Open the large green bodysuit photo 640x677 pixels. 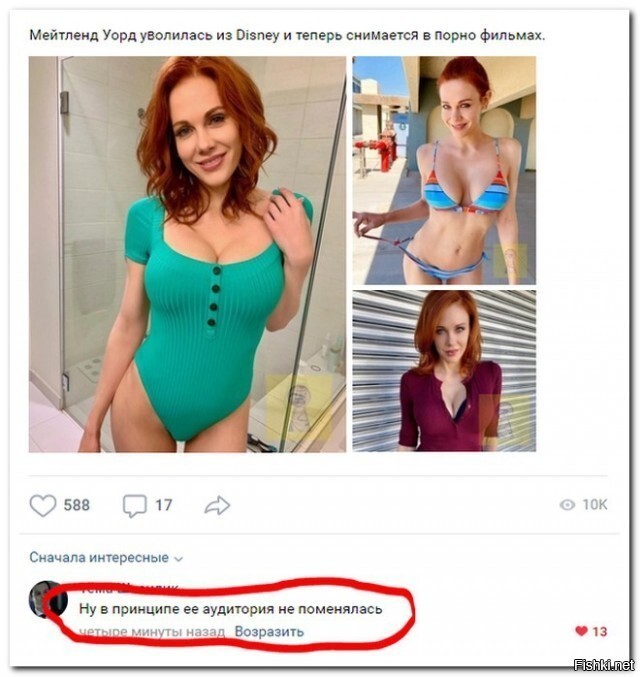pos(187,254)
